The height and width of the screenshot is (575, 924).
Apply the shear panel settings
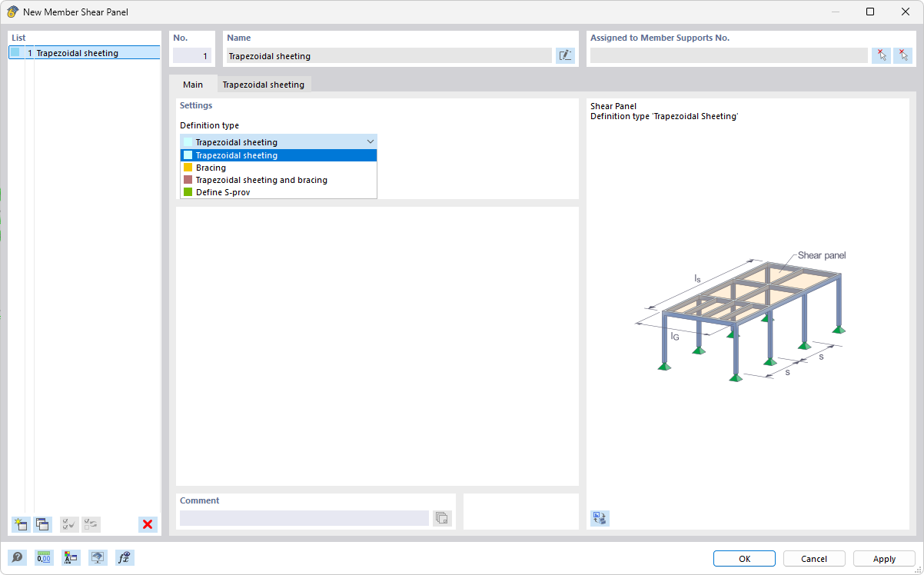tap(883, 558)
